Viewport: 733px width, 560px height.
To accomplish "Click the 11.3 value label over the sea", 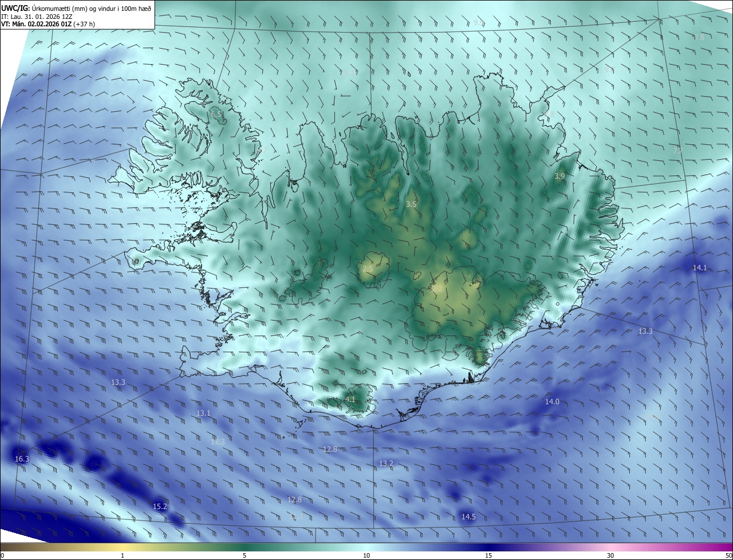I will (218, 442).
